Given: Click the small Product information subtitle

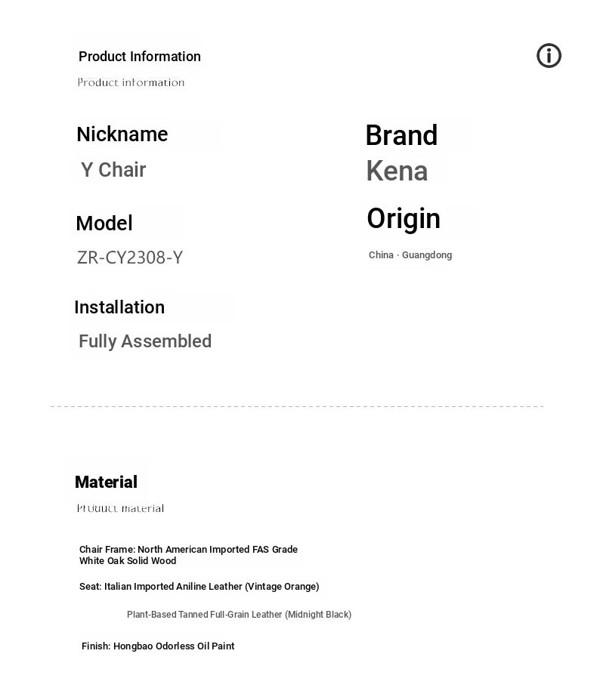Looking at the screenshot, I should coord(131,82).
